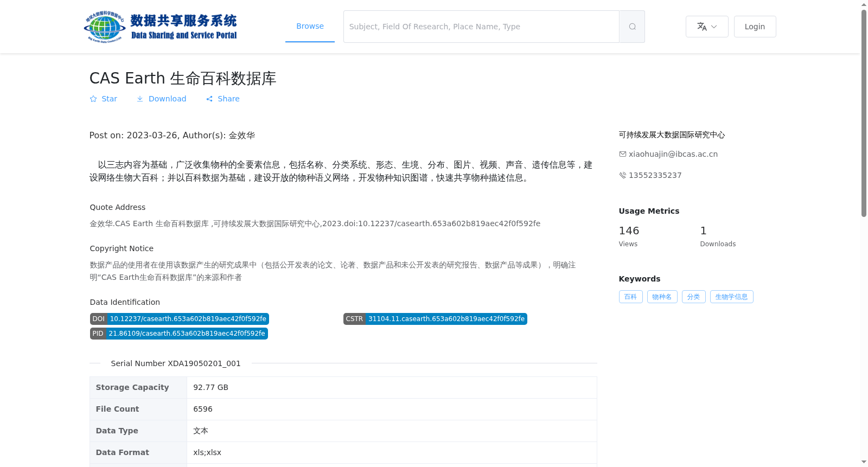Click the search magnifier button
868x467 pixels.
632,27
